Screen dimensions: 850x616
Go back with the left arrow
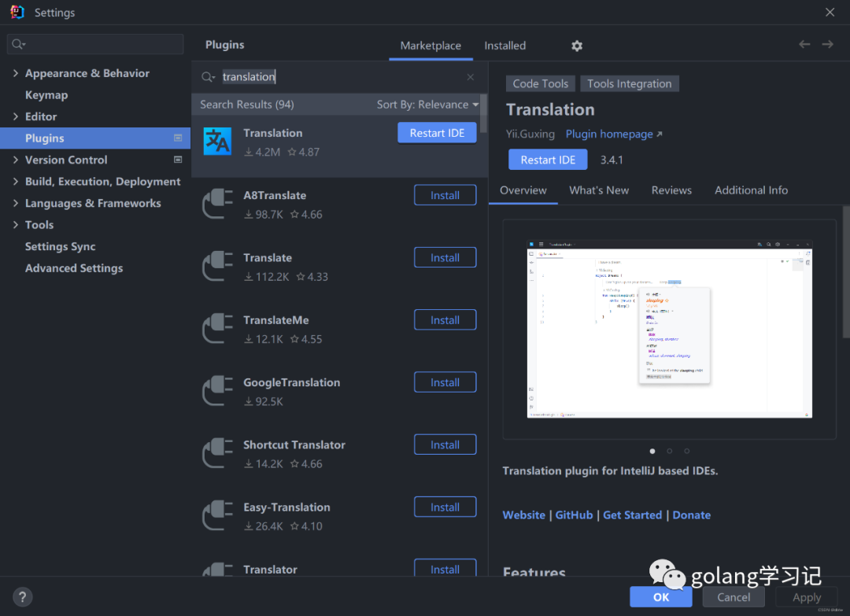(x=804, y=44)
